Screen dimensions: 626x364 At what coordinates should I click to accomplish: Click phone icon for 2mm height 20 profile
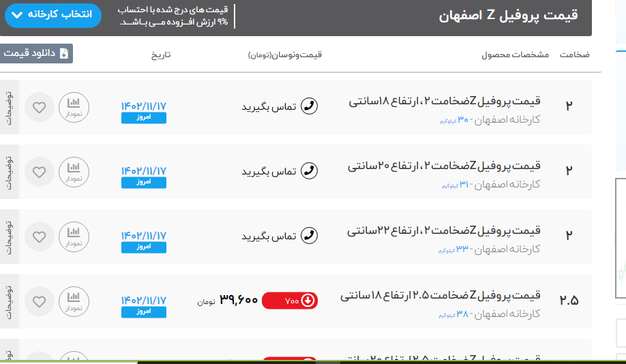[x=310, y=171]
